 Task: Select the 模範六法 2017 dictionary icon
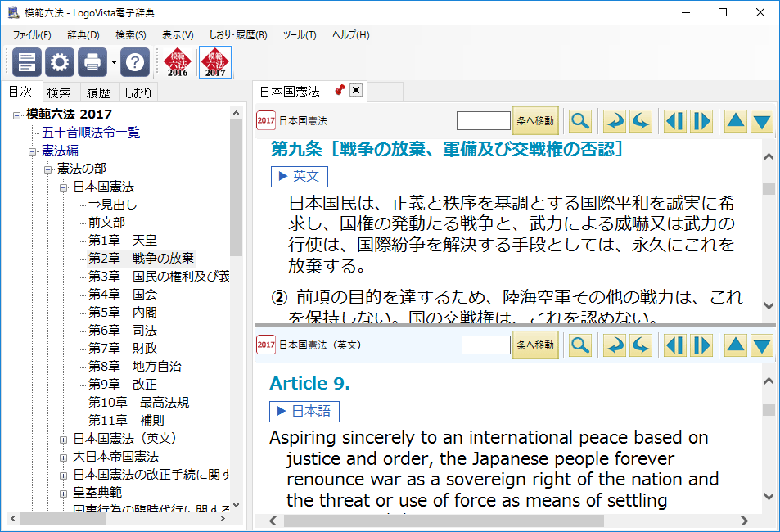point(215,62)
